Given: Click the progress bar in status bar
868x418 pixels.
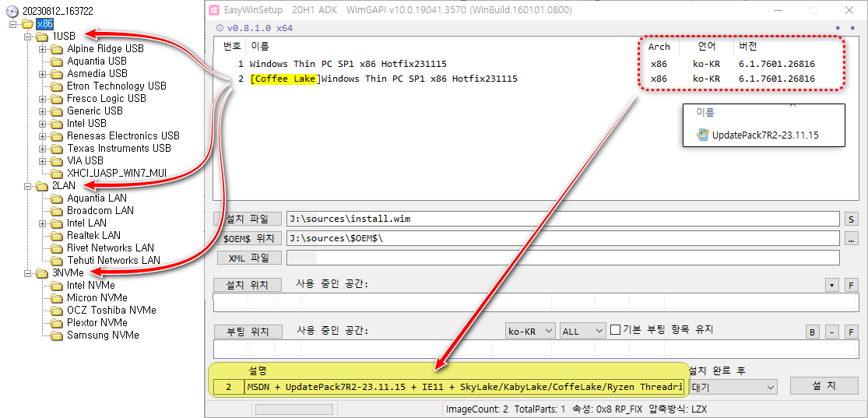Looking at the screenshot, I should click(294, 409).
